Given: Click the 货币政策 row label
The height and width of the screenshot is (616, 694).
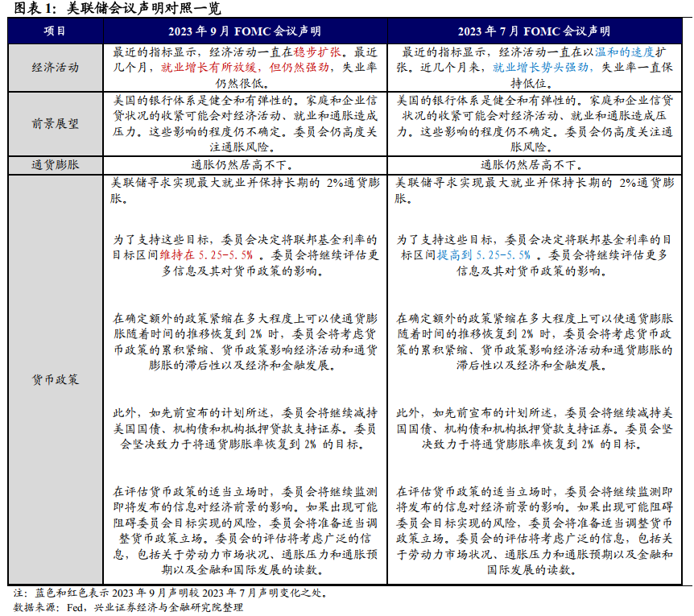Looking at the screenshot, I should click(56, 379).
